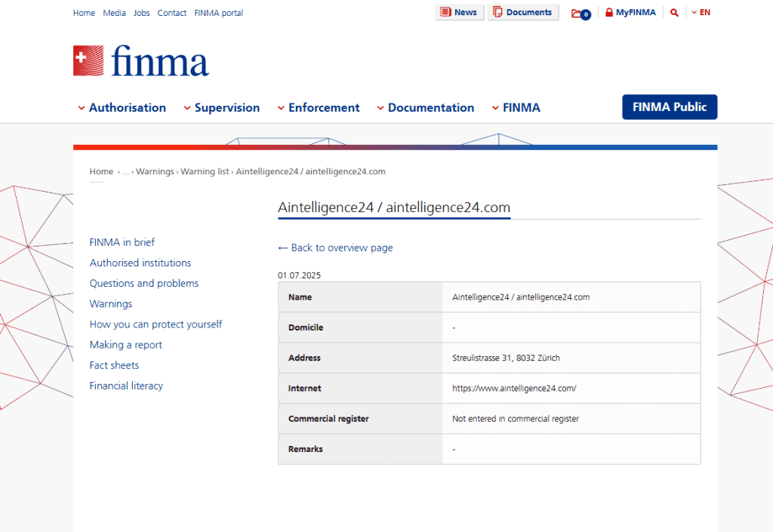Click the Name row label

click(300, 297)
